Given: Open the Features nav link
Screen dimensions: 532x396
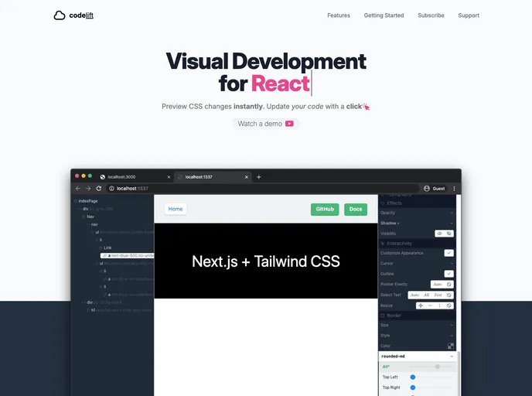Looking at the screenshot, I should 339,15.
